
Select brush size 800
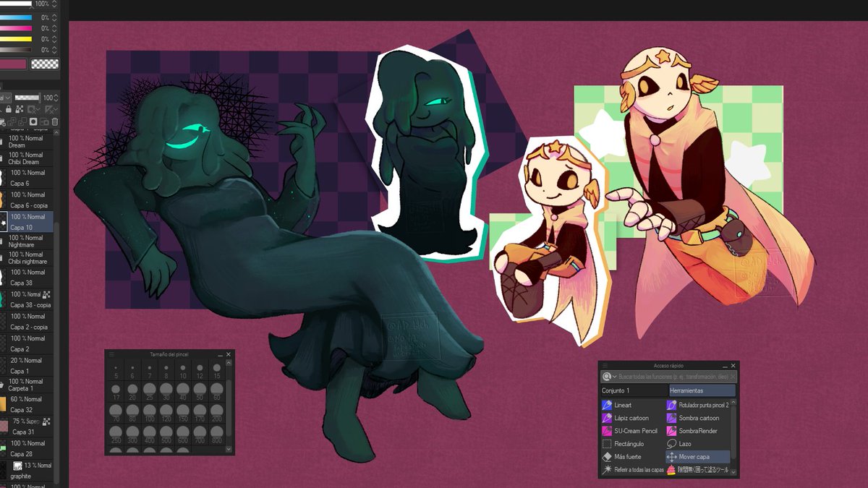(x=217, y=433)
